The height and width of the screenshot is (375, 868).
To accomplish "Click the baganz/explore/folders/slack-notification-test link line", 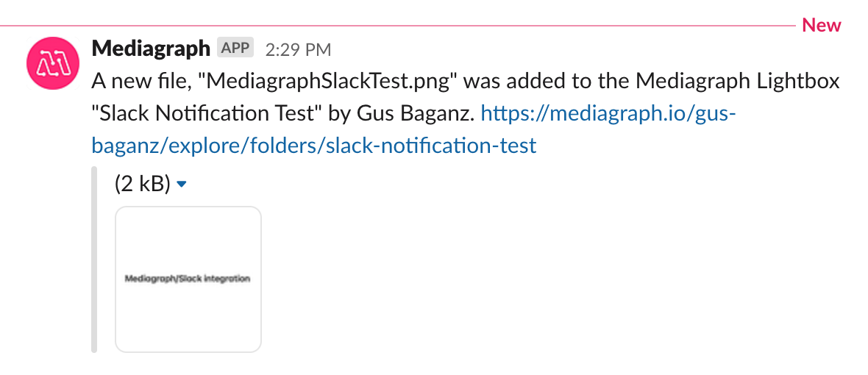I will [x=314, y=146].
